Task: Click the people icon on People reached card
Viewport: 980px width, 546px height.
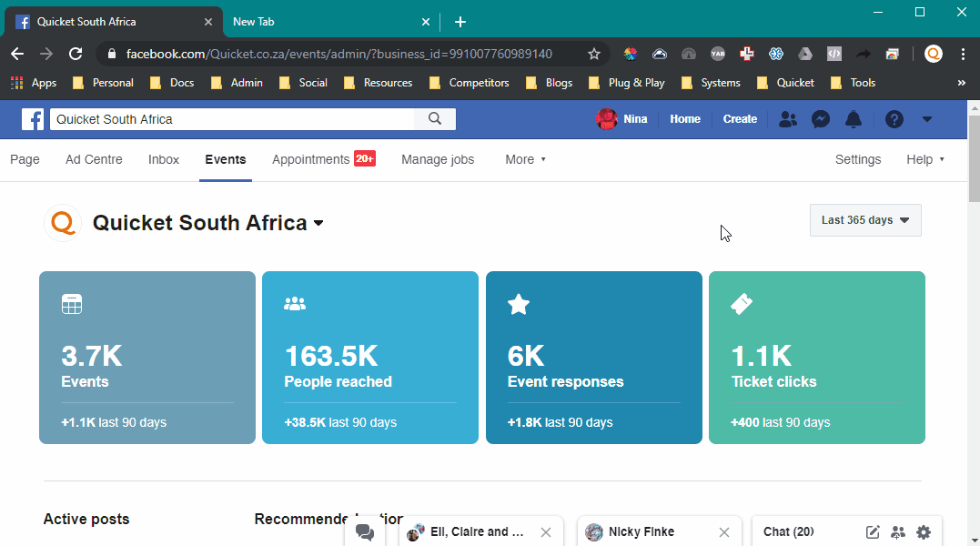Action: pos(295,304)
